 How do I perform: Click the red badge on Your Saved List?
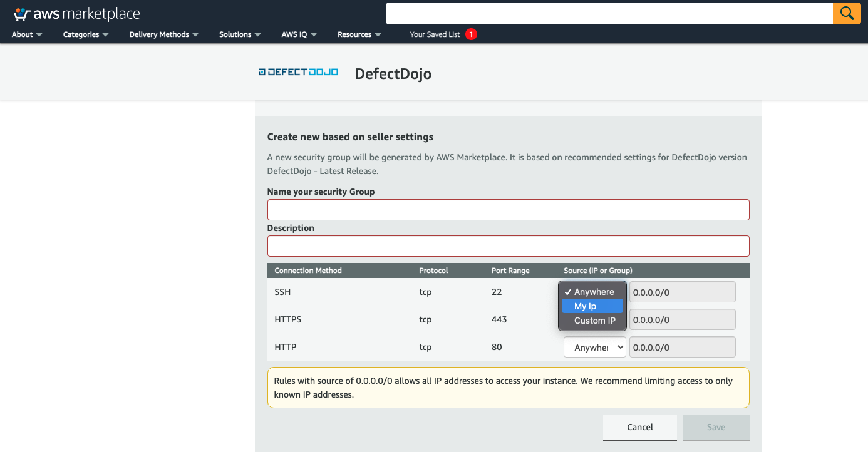tap(470, 34)
